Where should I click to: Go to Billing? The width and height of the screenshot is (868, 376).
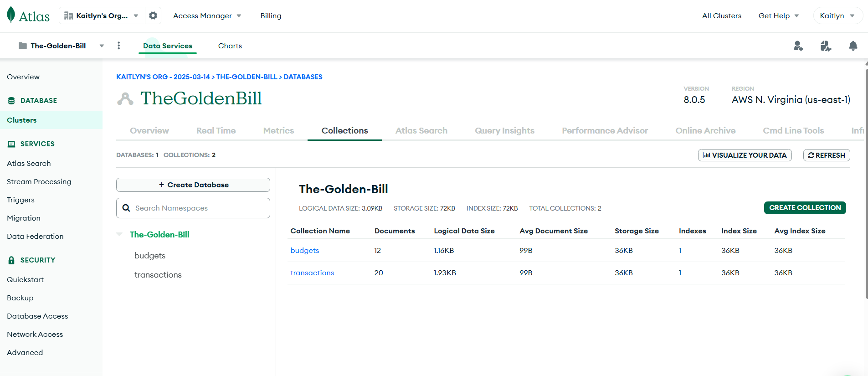coord(271,15)
